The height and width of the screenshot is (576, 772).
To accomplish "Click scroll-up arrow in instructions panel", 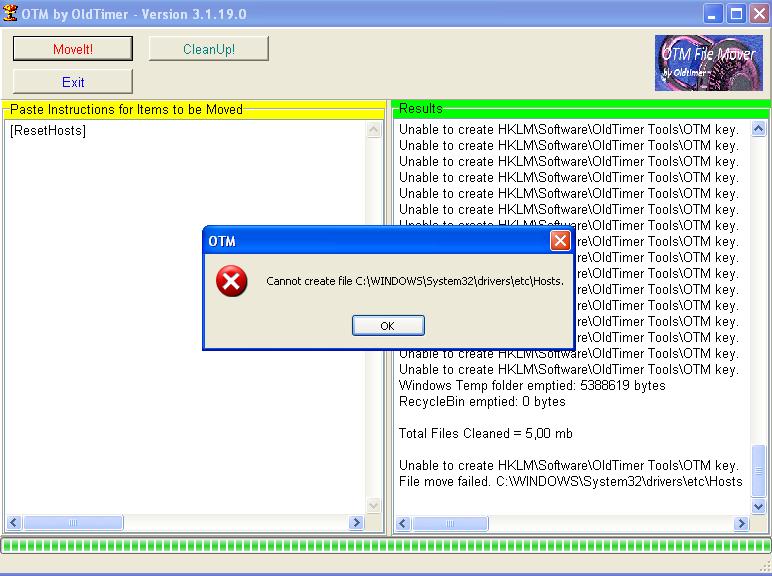I will [x=374, y=130].
